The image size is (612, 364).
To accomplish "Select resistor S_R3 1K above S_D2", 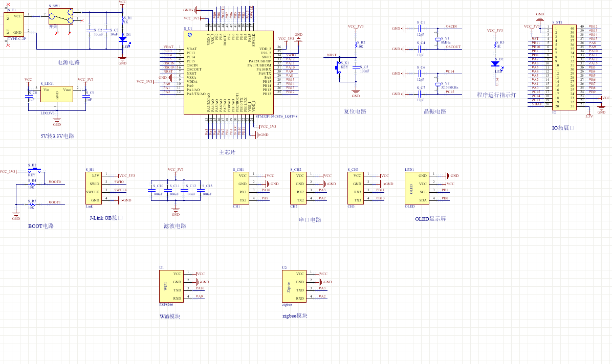I will pyautogui.click(x=495, y=45).
